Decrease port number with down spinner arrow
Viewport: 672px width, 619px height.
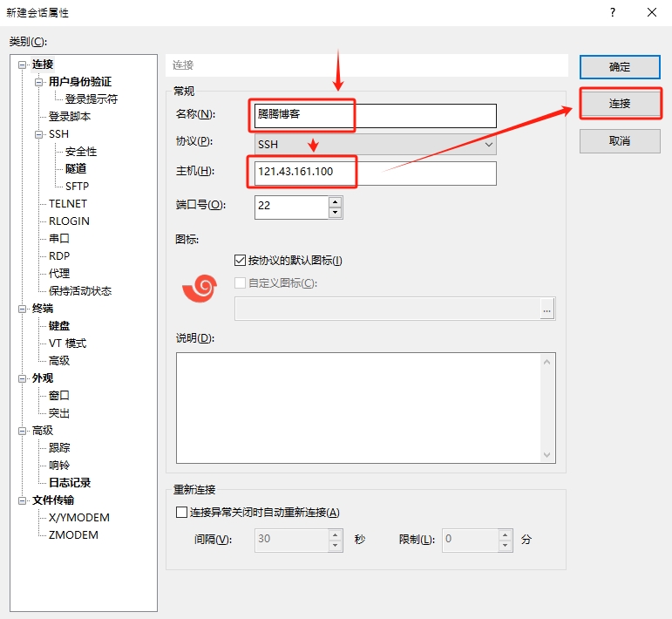coord(335,212)
